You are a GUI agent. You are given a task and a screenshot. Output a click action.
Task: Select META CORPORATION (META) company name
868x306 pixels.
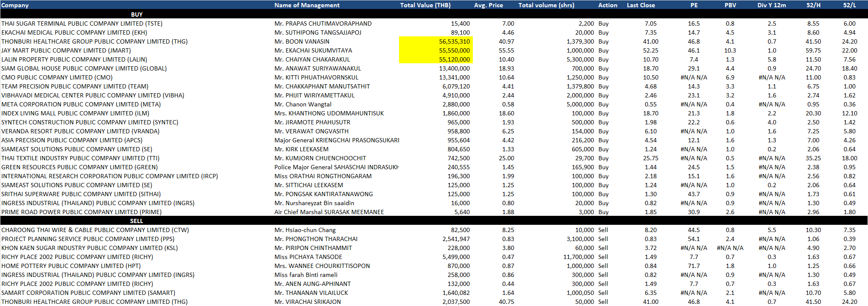(x=81, y=104)
